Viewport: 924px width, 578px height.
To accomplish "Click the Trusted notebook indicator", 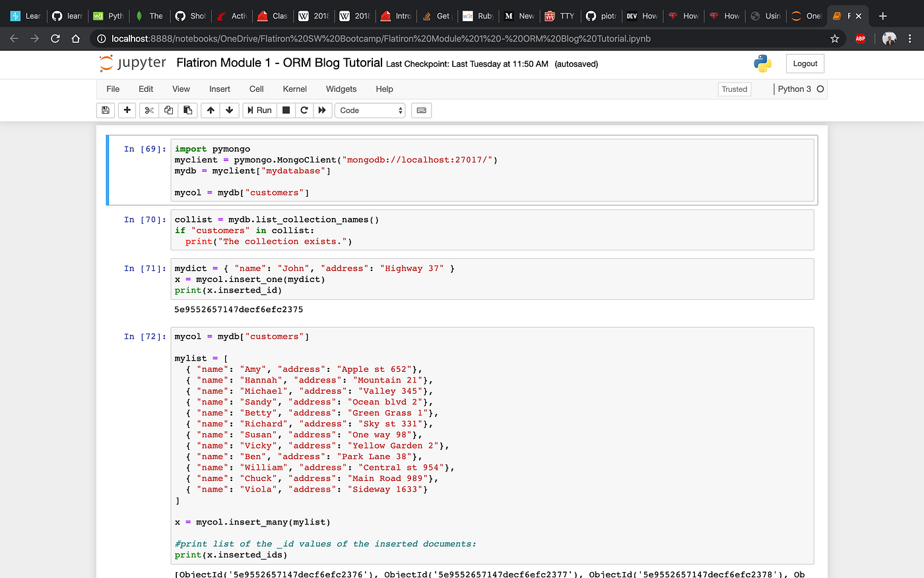I will [734, 89].
